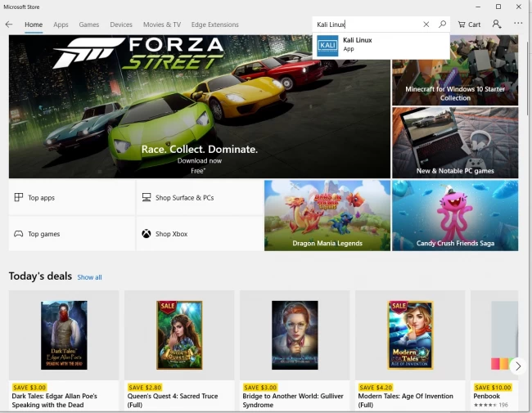Open the Dragon Mania Legends tile
The height and width of the screenshot is (413, 532).
(327, 216)
